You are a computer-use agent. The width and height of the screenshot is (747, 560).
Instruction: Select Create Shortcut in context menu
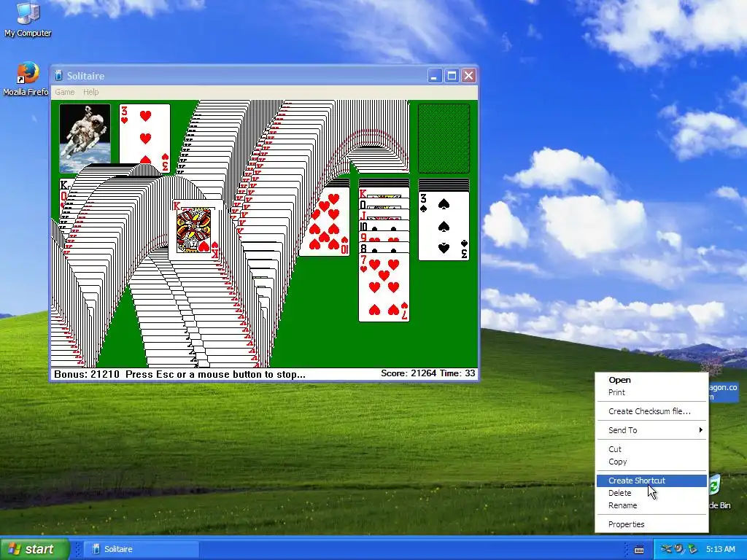651,481
